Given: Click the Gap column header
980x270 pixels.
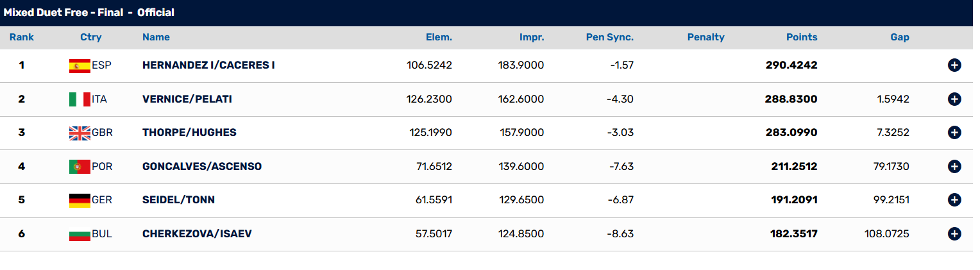Looking at the screenshot, I should [900, 37].
